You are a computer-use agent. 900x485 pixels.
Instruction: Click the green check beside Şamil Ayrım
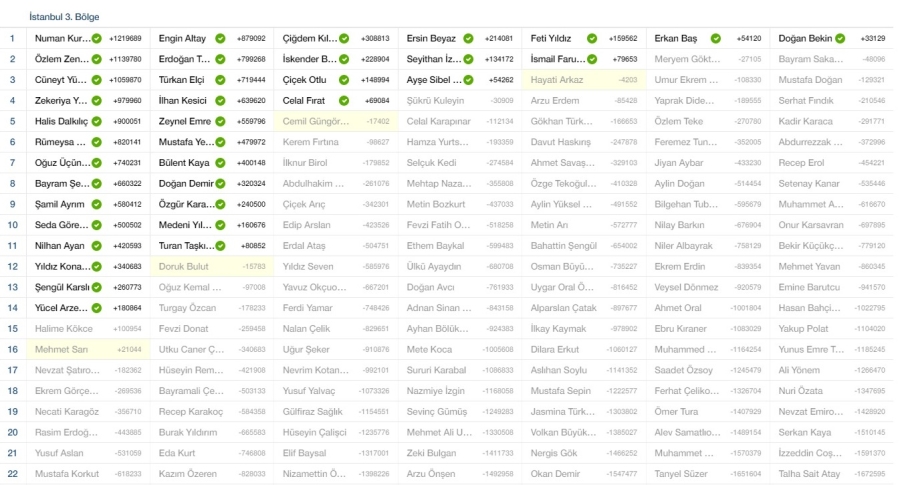click(97, 204)
